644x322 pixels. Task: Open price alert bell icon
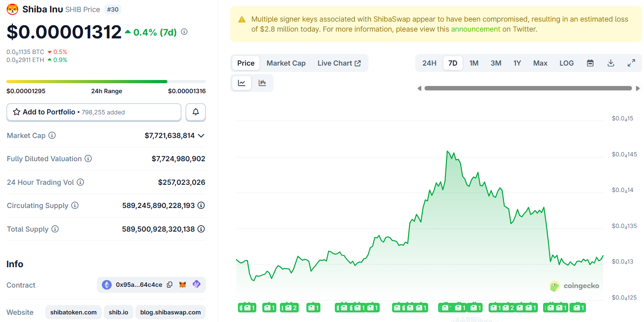[195, 112]
